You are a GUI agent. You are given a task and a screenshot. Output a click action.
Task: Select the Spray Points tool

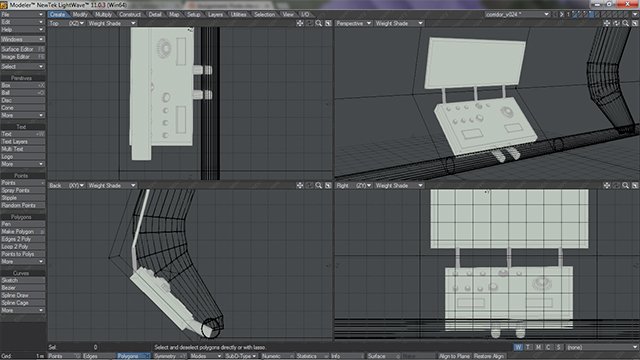point(22,191)
